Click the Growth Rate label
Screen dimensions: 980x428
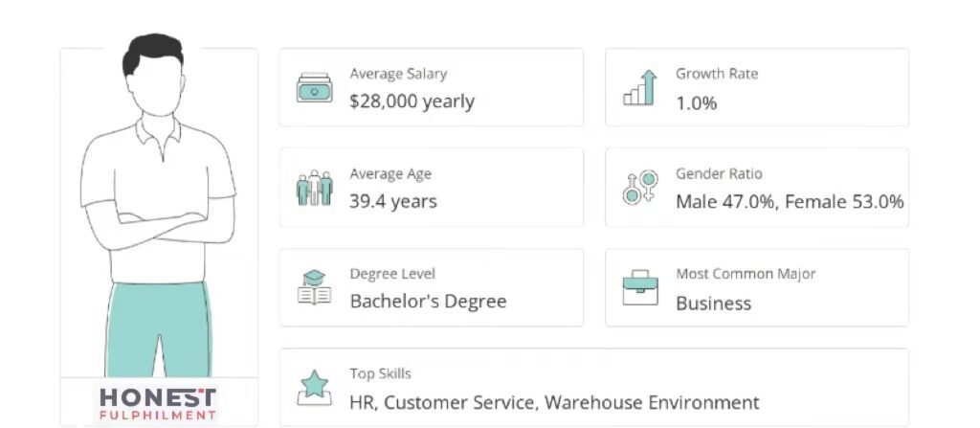[x=716, y=74]
